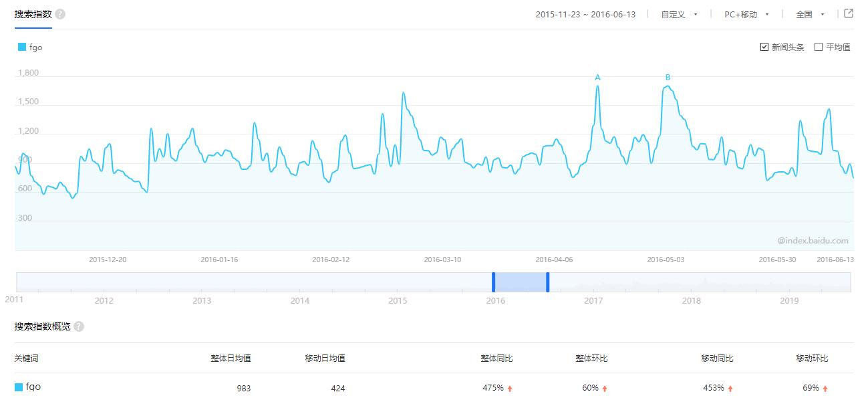This screenshot has width=868, height=404.
Task: Click the red up arrow beside 453%
Action: 730,387
